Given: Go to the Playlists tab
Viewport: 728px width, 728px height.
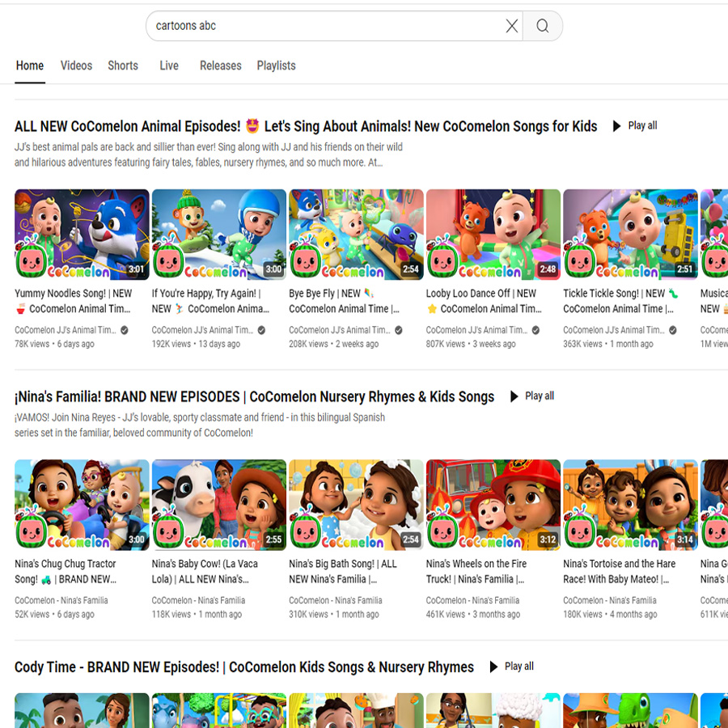Looking at the screenshot, I should click(276, 66).
